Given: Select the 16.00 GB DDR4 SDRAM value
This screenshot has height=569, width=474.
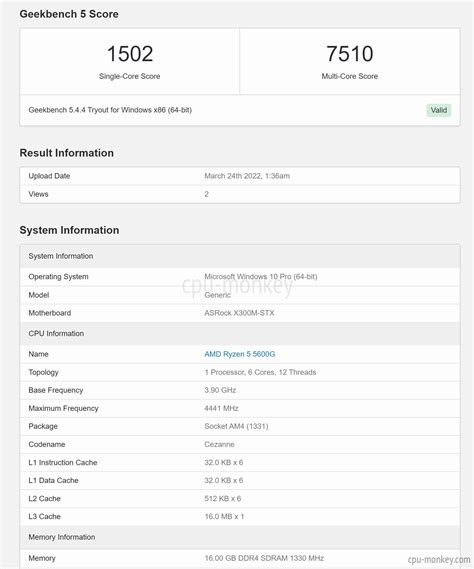Looking at the screenshot, I should pyautogui.click(x=264, y=558).
